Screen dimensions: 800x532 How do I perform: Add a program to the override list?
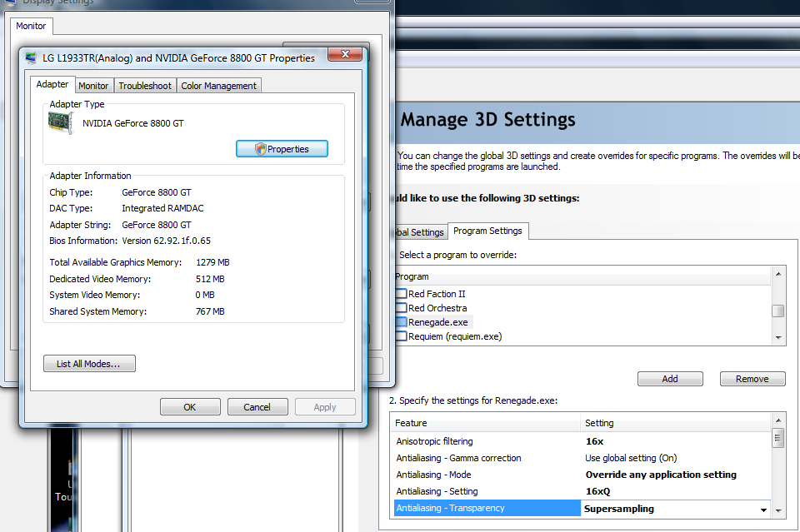670,379
